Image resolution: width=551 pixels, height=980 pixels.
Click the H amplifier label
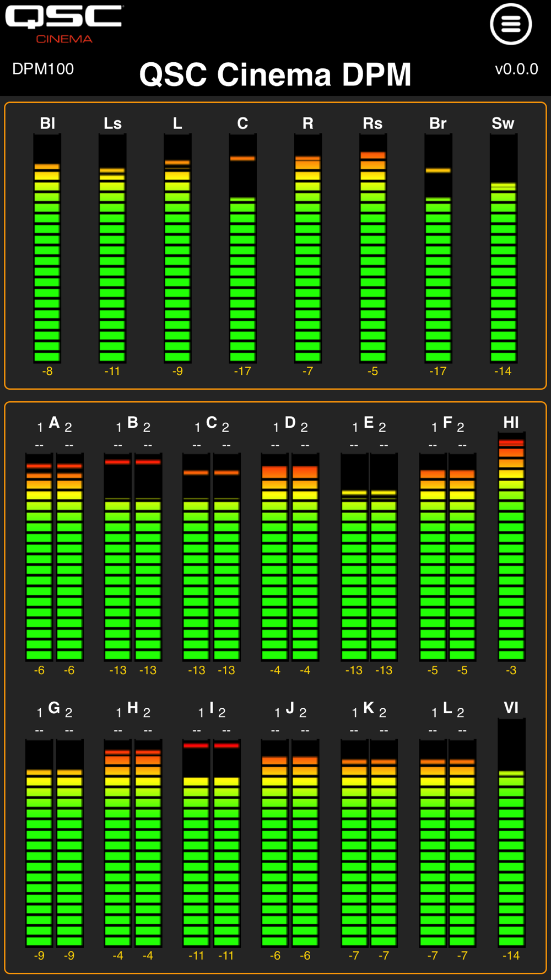[x=133, y=708]
